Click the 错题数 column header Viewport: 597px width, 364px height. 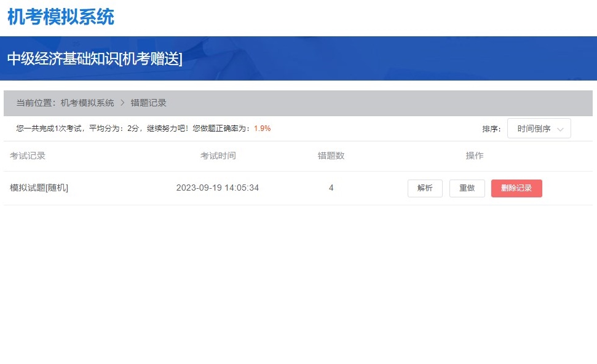coord(331,156)
